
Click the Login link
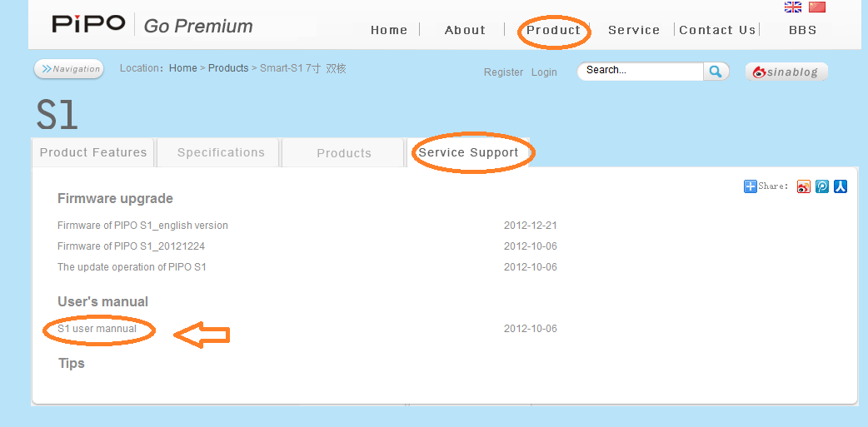(x=544, y=72)
